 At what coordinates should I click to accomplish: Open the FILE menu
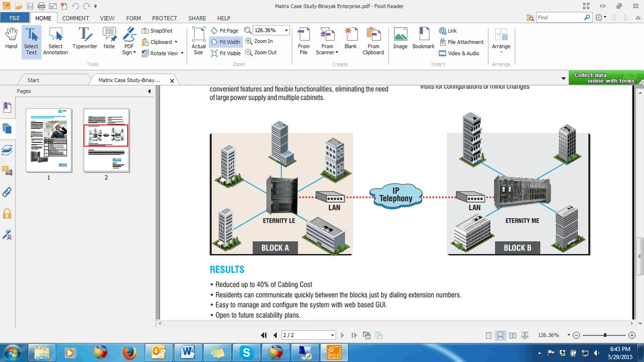tap(15, 18)
